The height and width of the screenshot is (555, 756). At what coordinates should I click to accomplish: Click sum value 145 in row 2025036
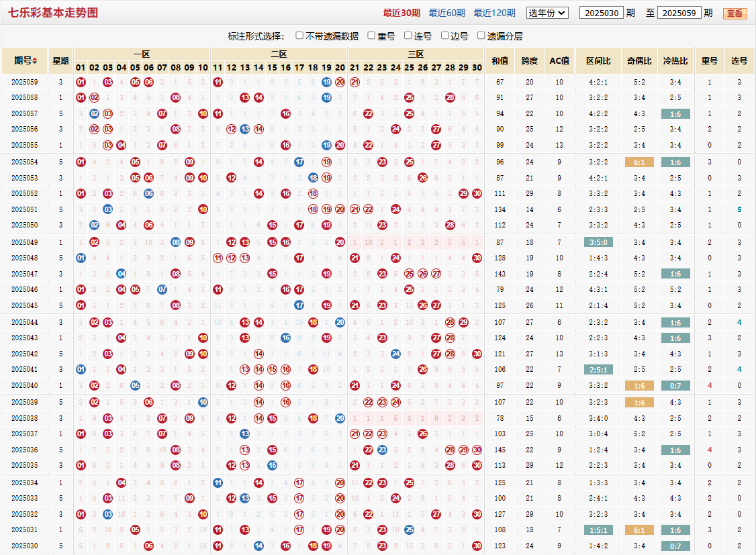[500, 450]
